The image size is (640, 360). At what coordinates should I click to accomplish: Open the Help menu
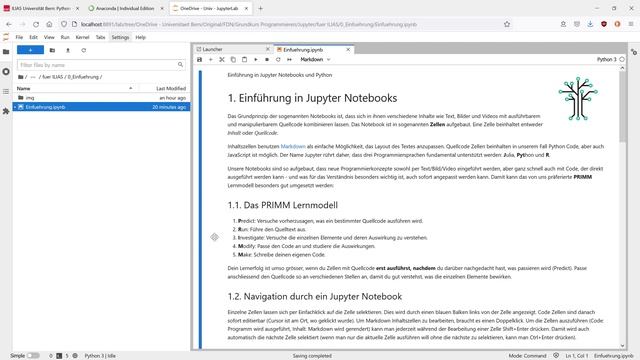click(x=140, y=37)
